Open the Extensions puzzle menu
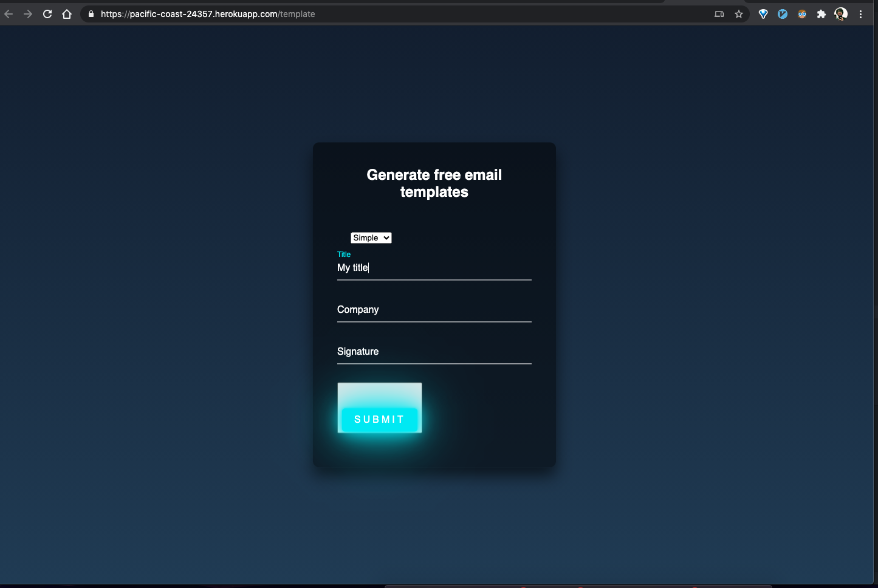The width and height of the screenshot is (878, 588). [x=821, y=14]
